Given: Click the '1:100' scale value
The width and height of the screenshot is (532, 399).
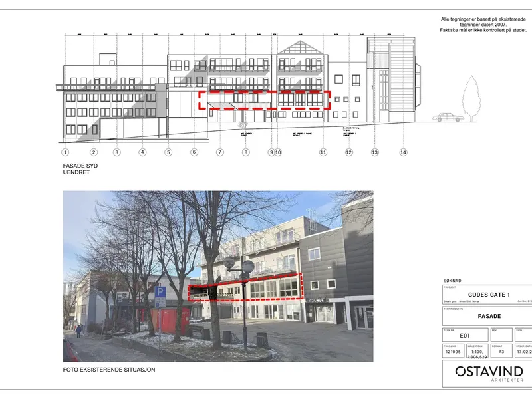Looking at the screenshot, I should tap(477, 352).
